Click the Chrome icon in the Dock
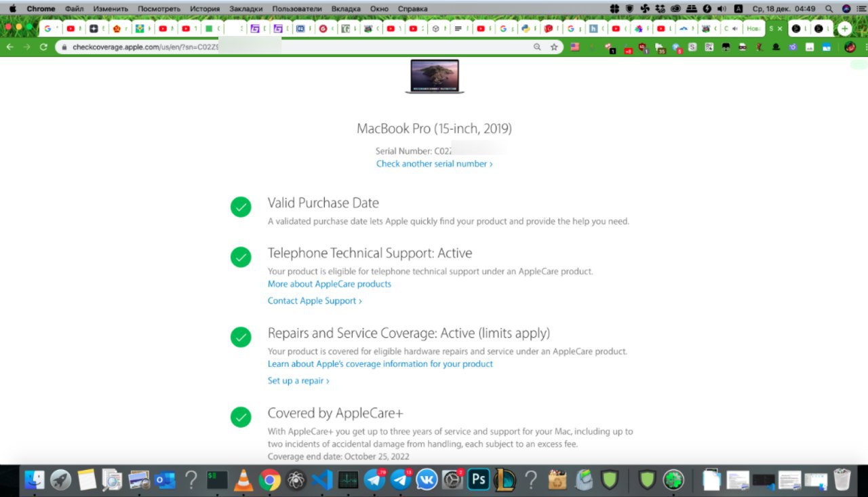This screenshot has height=497, width=868. [269, 480]
